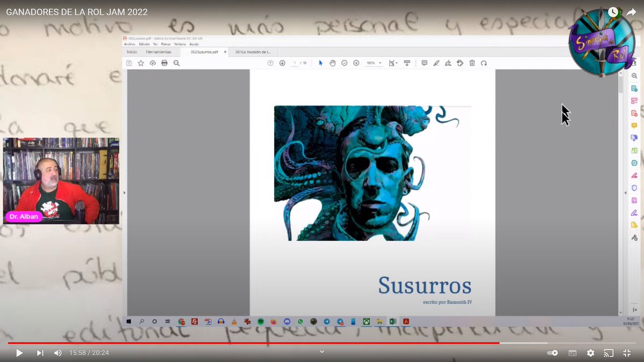This screenshot has height=362, width=644.
Task: Zoom out with the minus icon
Action: [344, 63]
